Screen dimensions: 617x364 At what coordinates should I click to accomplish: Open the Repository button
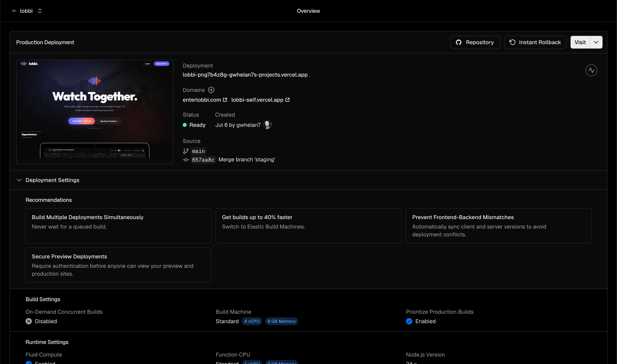[475, 42]
